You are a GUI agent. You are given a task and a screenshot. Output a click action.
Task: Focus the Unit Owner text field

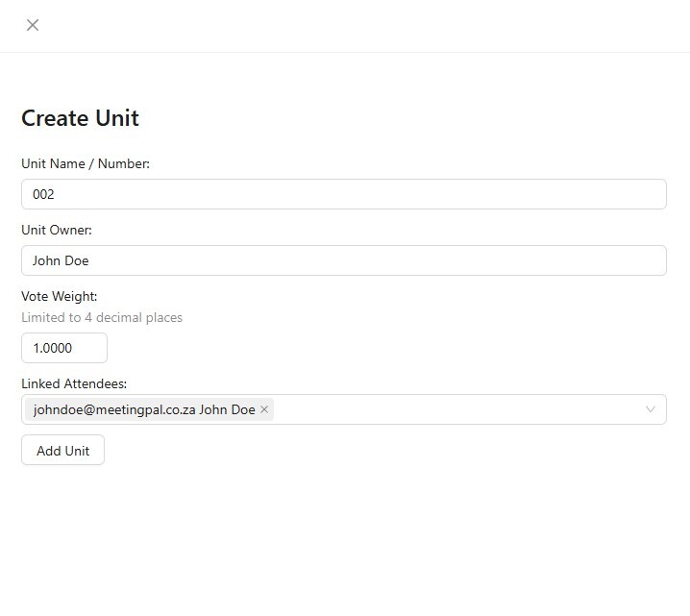point(343,260)
